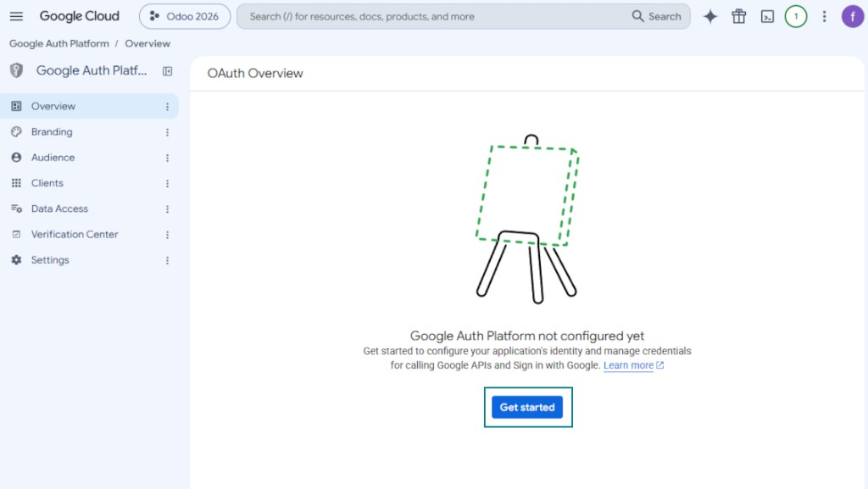Activate Cloud Shell terminal icon
This screenshot has width=868, height=489.
pyautogui.click(x=767, y=17)
